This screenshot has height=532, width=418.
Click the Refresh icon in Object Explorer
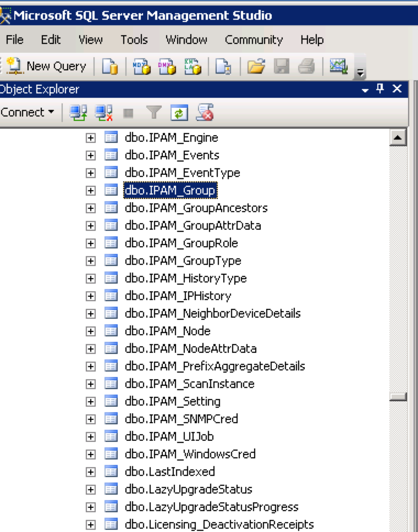179,113
